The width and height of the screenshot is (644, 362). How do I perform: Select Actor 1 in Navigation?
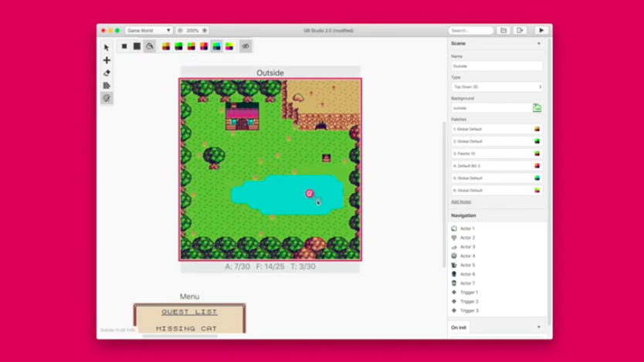[497, 228]
